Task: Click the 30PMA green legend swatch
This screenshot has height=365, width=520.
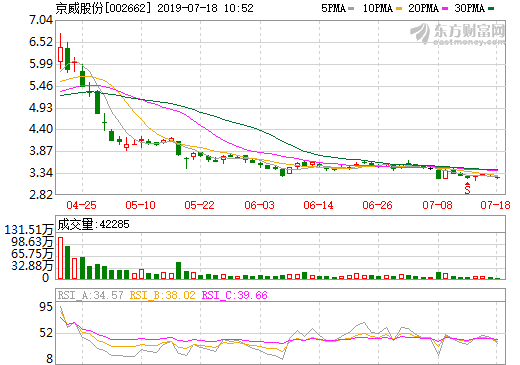Action: [x=491, y=8]
